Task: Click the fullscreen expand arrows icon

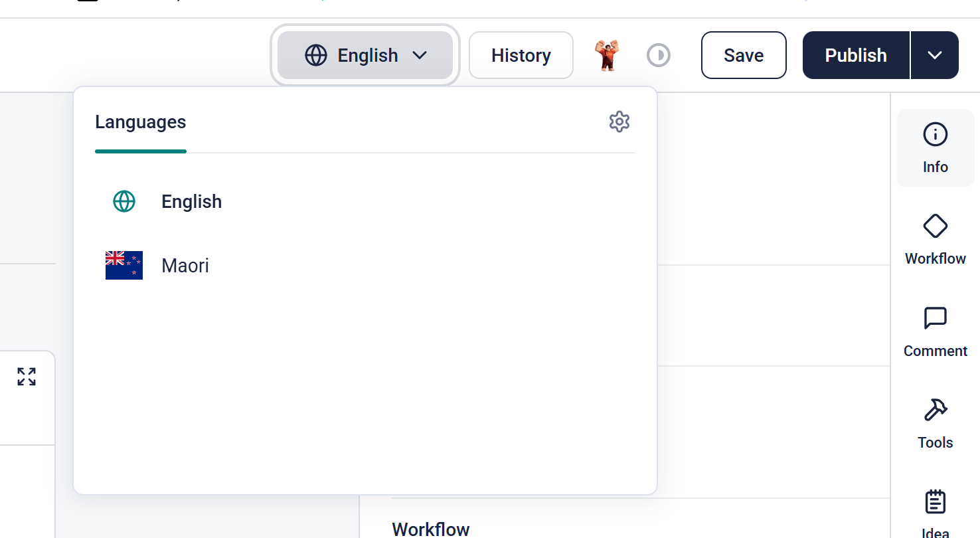Action: tap(27, 377)
